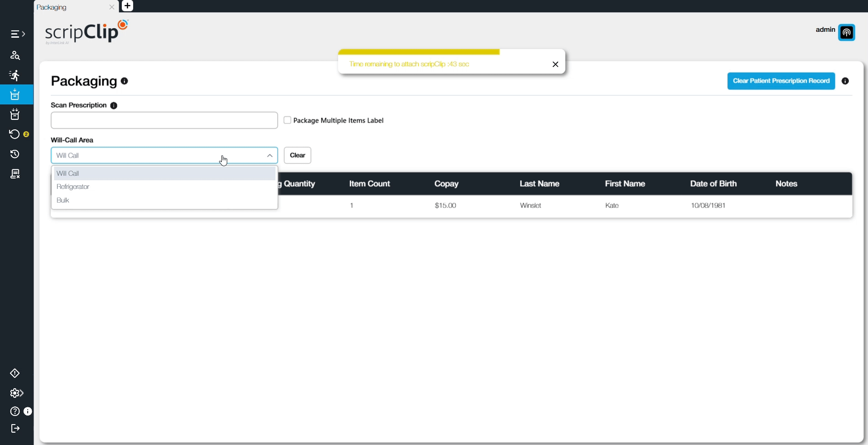
Task: Switch to the Packaging tab
Action: 68,7
